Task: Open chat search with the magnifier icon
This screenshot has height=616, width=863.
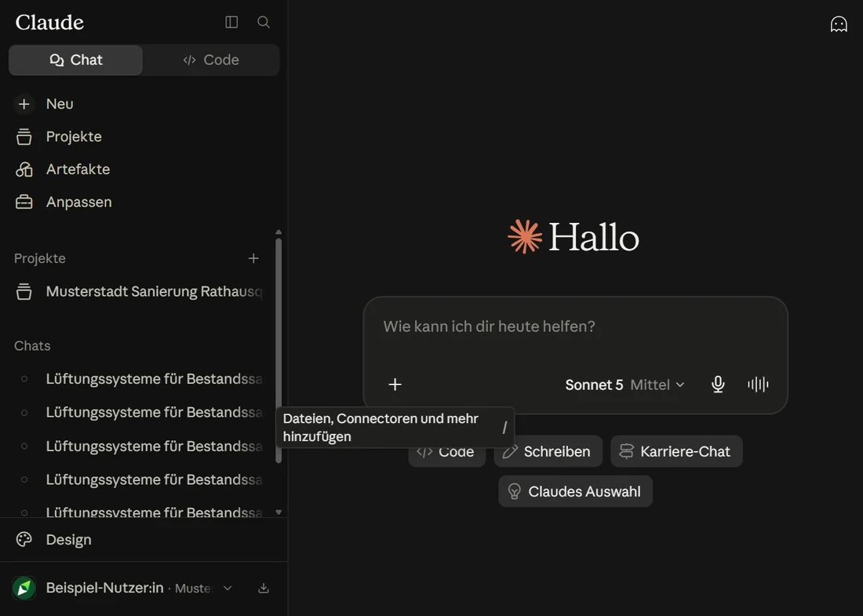Action: (264, 22)
